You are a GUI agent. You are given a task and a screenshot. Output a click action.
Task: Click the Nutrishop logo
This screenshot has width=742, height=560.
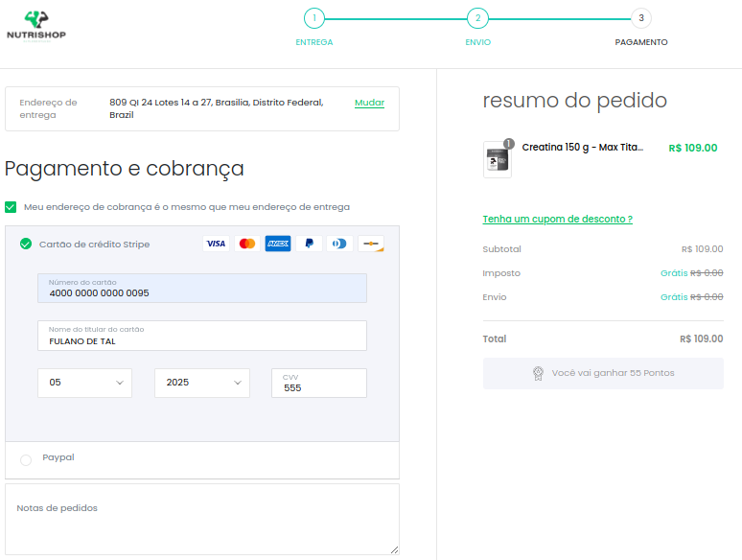[36, 27]
